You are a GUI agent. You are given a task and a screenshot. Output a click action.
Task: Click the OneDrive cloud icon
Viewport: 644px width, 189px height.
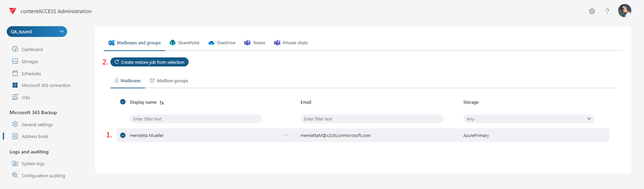pyautogui.click(x=211, y=43)
